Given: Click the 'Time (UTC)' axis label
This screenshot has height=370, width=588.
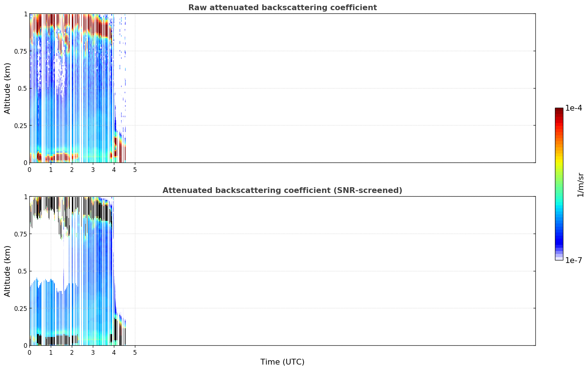Looking at the screenshot, I should (x=282, y=362).
